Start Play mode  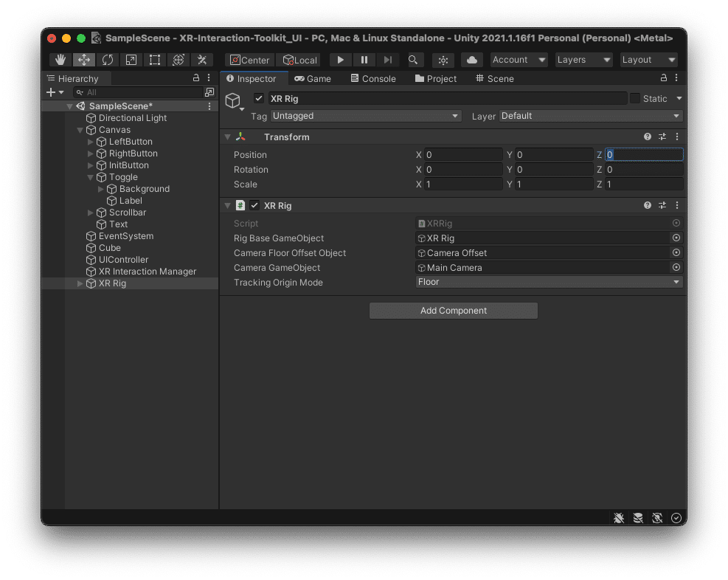tap(340, 60)
